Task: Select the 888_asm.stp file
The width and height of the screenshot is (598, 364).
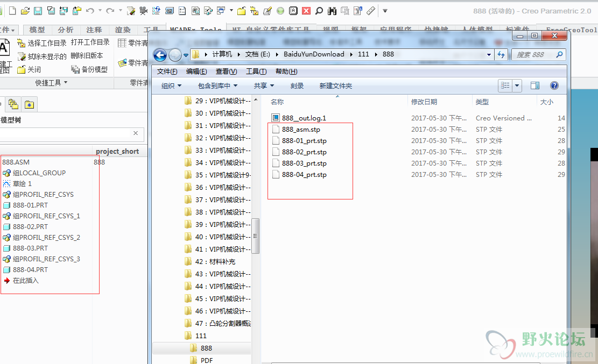Action: coord(296,129)
